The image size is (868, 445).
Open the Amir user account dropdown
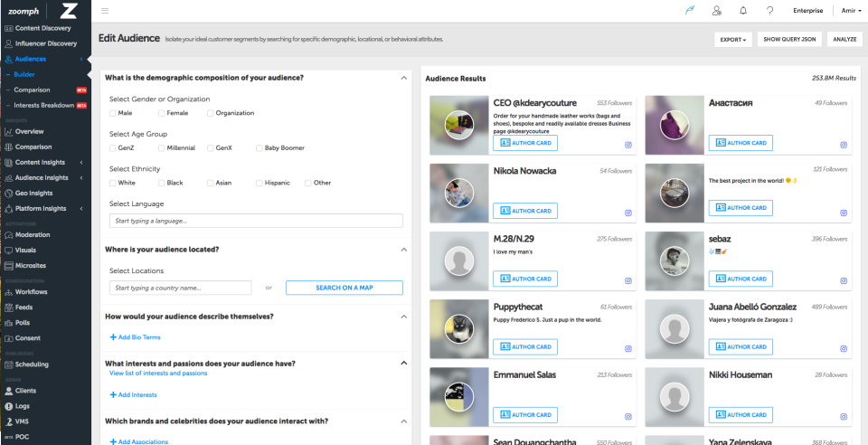pos(852,11)
